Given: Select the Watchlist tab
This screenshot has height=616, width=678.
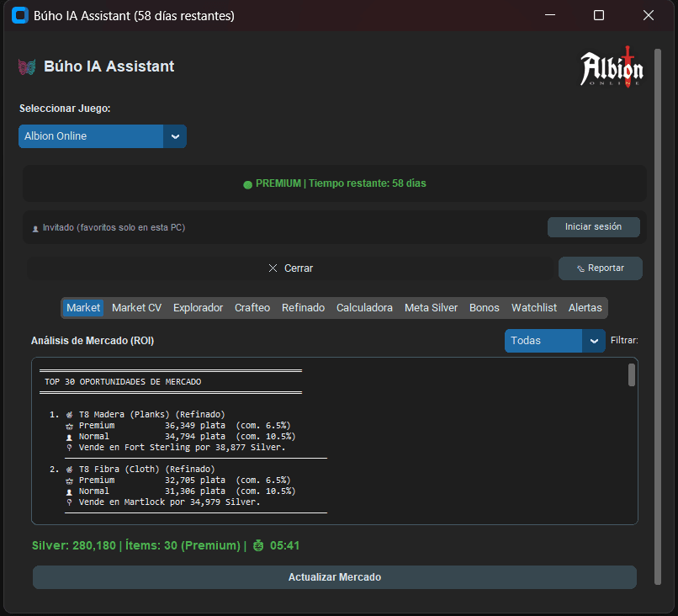Looking at the screenshot, I should (534, 307).
